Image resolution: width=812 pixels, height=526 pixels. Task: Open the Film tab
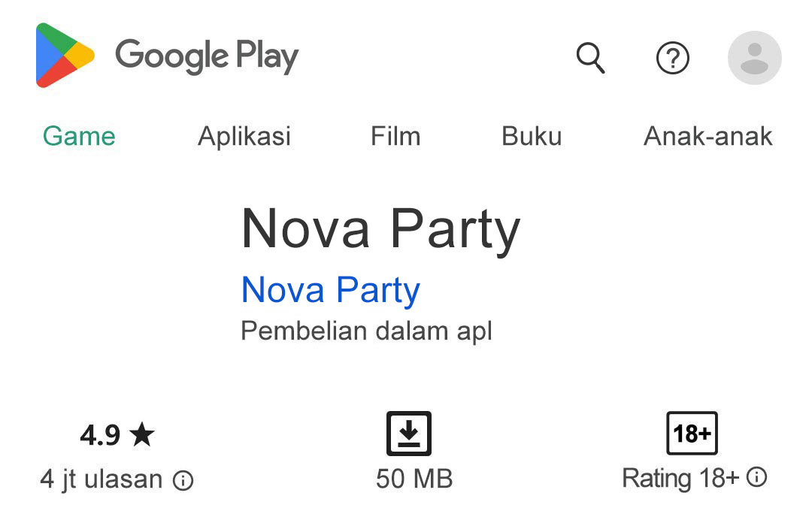(x=395, y=136)
